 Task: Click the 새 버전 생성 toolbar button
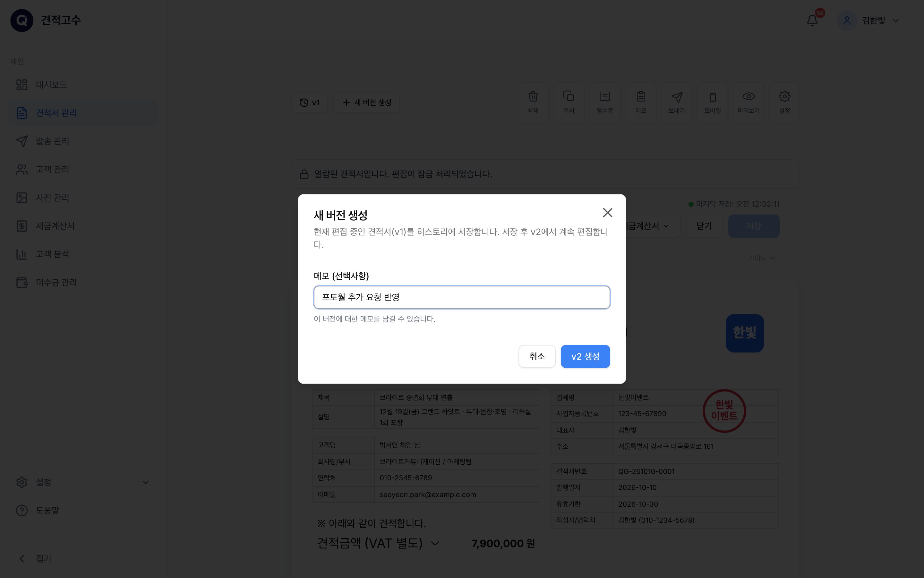coord(366,102)
